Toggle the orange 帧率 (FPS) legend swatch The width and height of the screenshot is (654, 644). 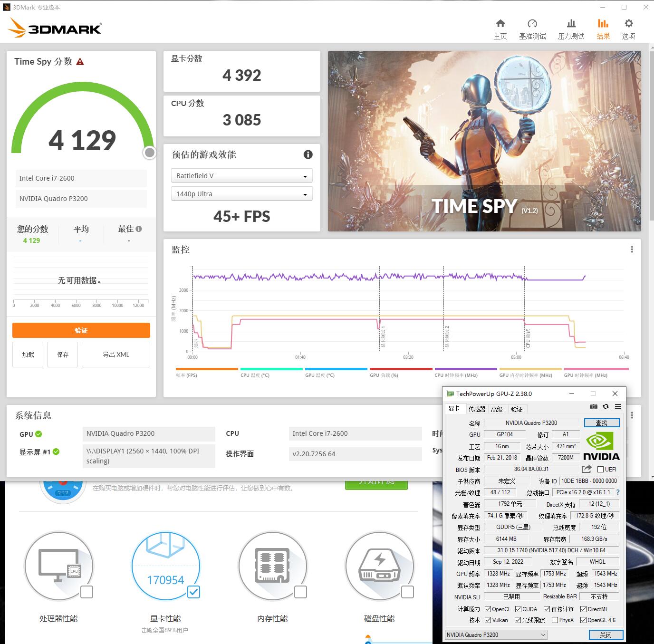point(207,369)
